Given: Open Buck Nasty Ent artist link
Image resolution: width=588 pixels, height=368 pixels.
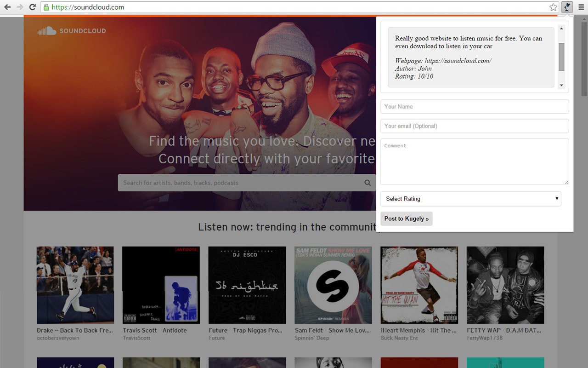Looking at the screenshot, I should coord(399,338).
